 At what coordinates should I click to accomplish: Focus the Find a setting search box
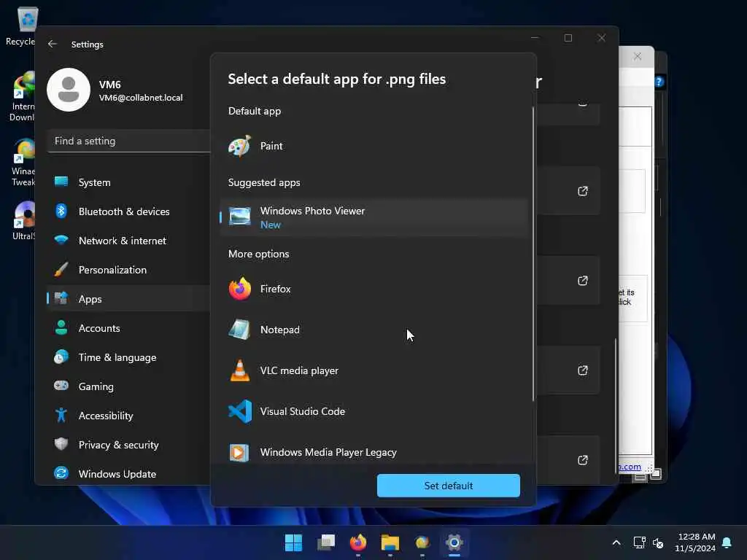click(x=128, y=141)
